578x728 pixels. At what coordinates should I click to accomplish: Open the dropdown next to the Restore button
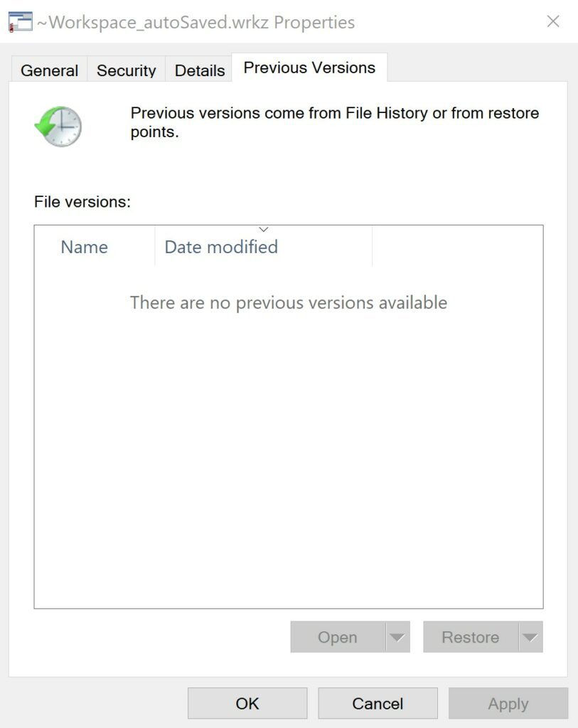click(x=530, y=637)
